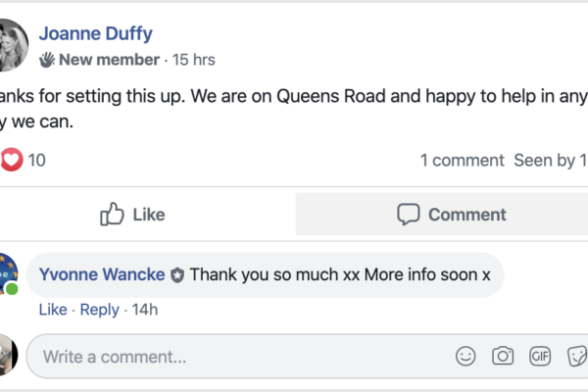Like Yvonne Wancke's comment
Image resolution: width=588 pixels, height=392 pixels.
tap(52, 310)
